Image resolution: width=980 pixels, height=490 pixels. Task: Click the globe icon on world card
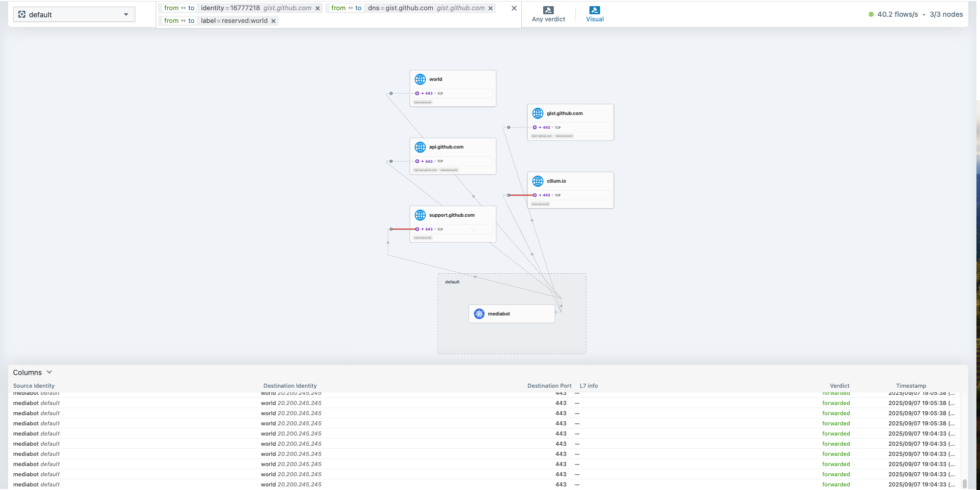tap(420, 79)
